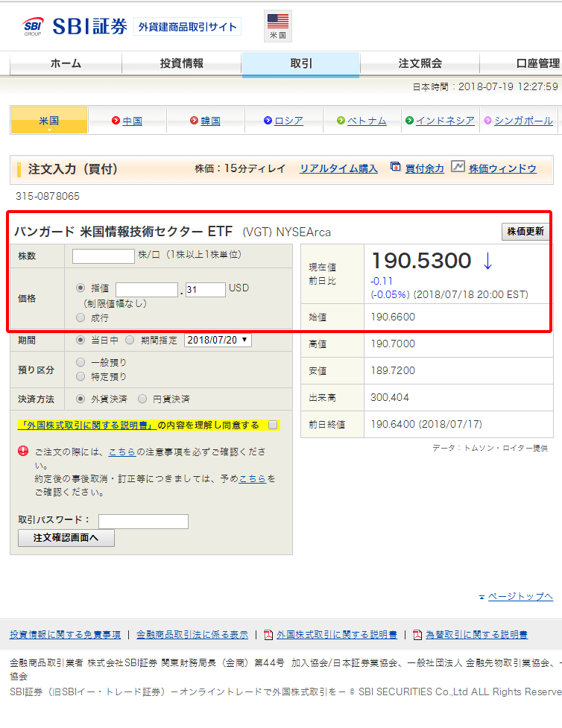The width and height of the screenshot is (562, 728).
Task: Open the ホーム tab
Action: 66,63
